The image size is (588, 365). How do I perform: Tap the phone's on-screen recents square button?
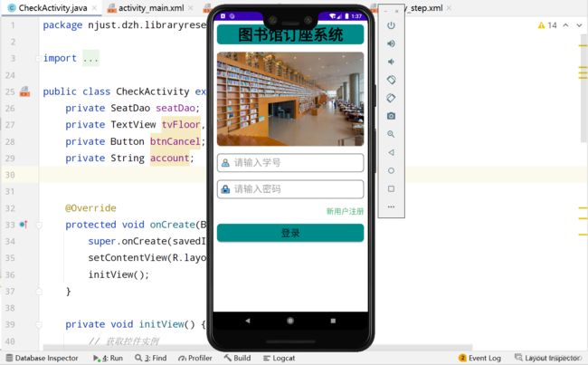click(x=333, y=321)
